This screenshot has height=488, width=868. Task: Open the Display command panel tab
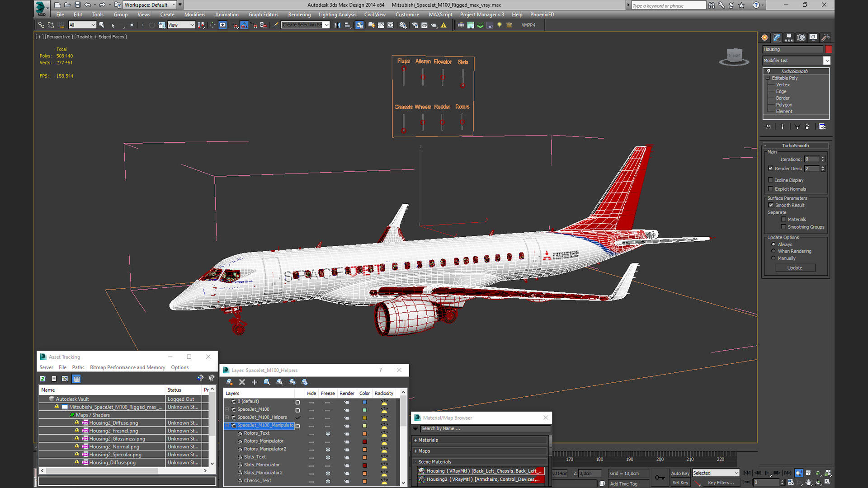pos(813,38)
